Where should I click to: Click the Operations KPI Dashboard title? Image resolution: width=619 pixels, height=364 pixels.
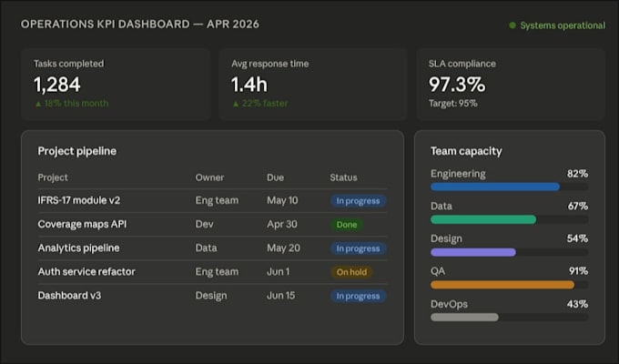(140, 24)
